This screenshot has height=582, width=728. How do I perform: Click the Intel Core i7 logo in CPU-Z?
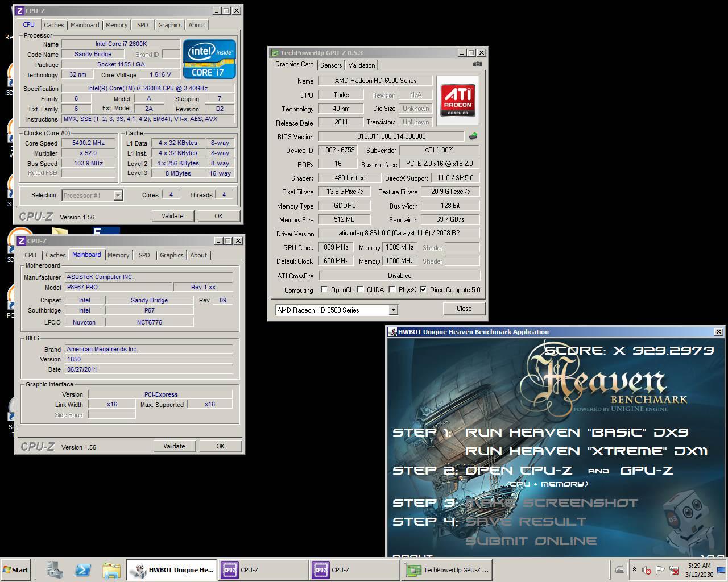click(x=209, y=59)
